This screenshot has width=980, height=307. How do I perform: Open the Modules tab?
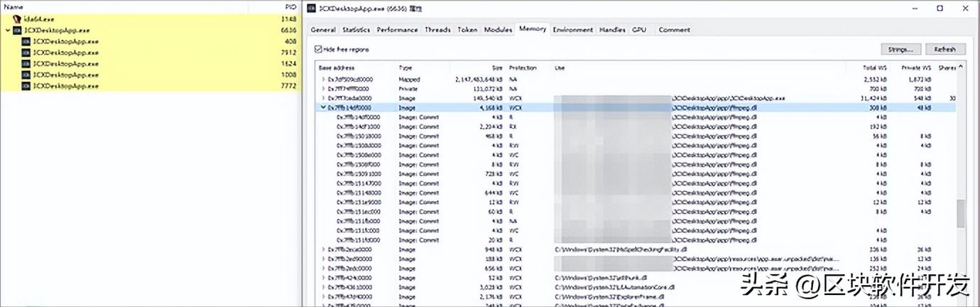pyautogui.click(x=498, y=30)
